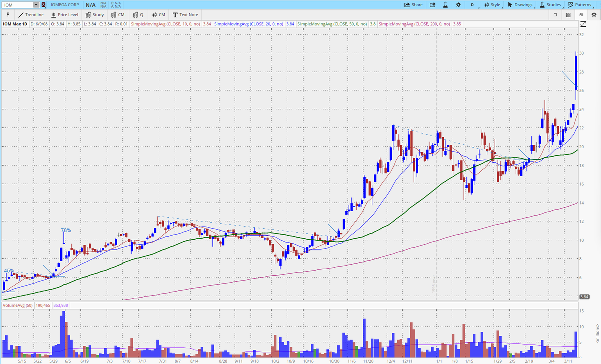Click the All button at top right
The width and height of the screenshot is (601, 364).
[x=582, y=14]
